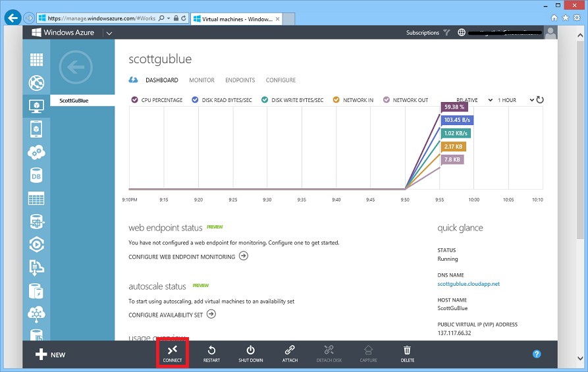Open the Cloud Services gear-cloud icon in sidebar
This screenshot has height=372, width=588.
tap(36, 153)
